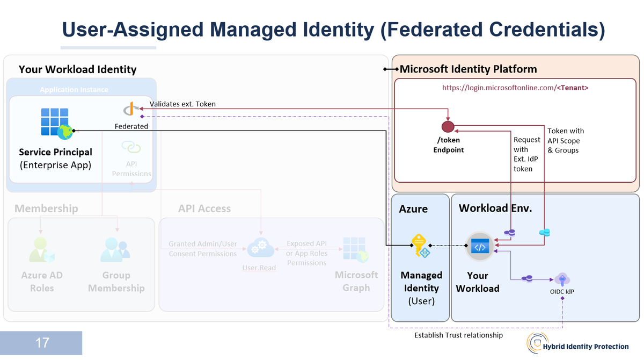Click the login.microsoftonline.com tenant URL
This screenshot has height=360, width=644.
pos(515,87)
